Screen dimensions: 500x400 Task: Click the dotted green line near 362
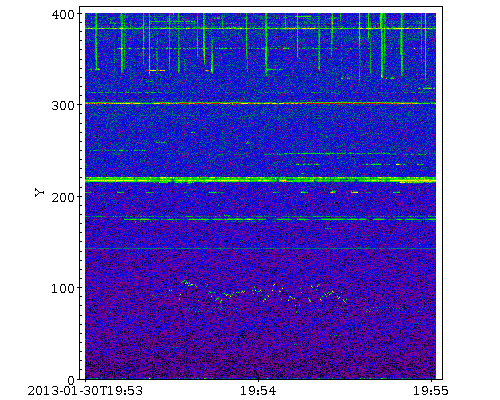[267, 49]
